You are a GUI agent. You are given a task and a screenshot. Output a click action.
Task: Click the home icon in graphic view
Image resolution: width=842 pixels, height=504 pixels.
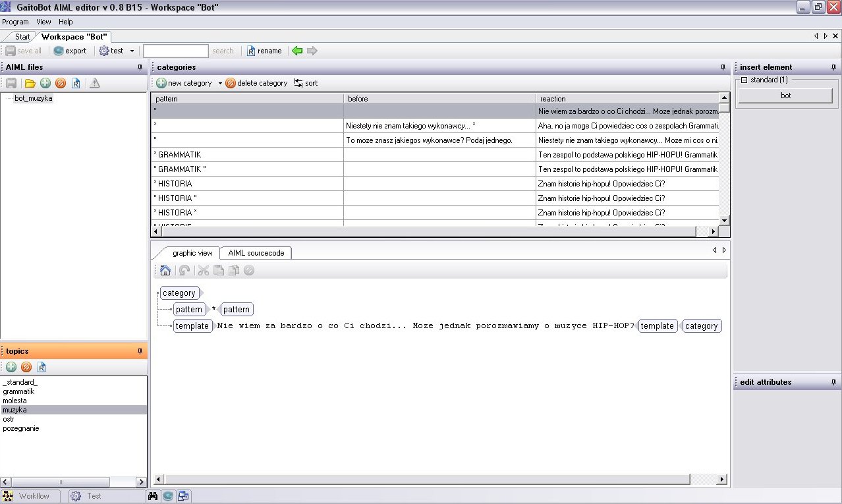coord(165,270)
